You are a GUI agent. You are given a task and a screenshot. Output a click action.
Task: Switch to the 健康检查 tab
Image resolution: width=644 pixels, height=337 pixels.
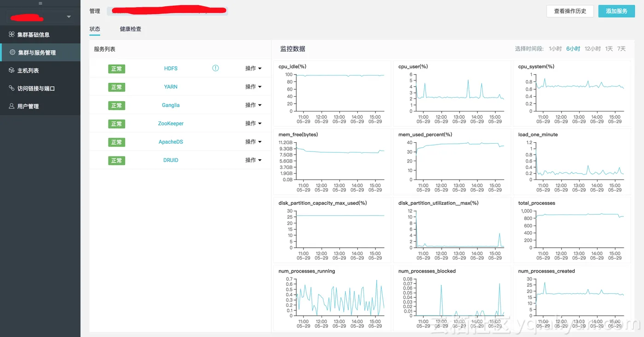point(131,29)
